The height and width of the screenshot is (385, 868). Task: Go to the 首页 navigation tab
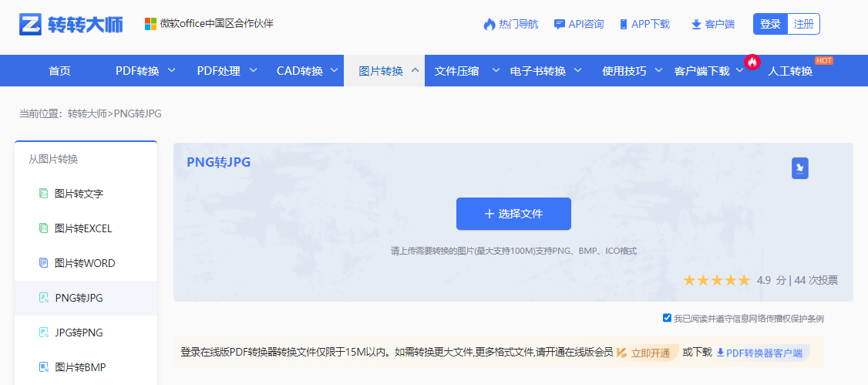coord(59,71)
